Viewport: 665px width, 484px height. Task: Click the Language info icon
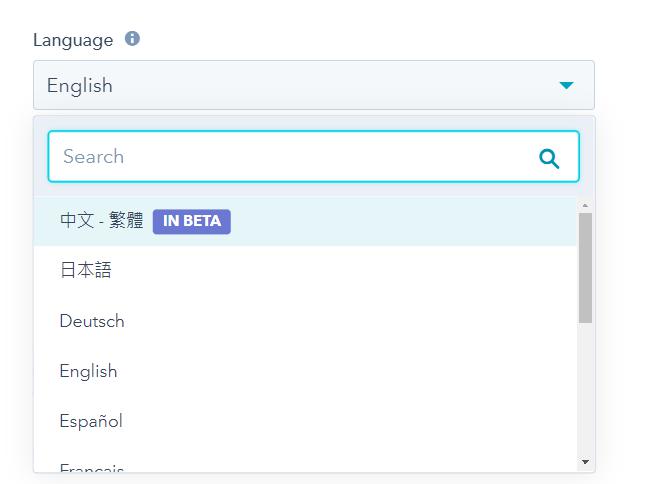[132, 39]
